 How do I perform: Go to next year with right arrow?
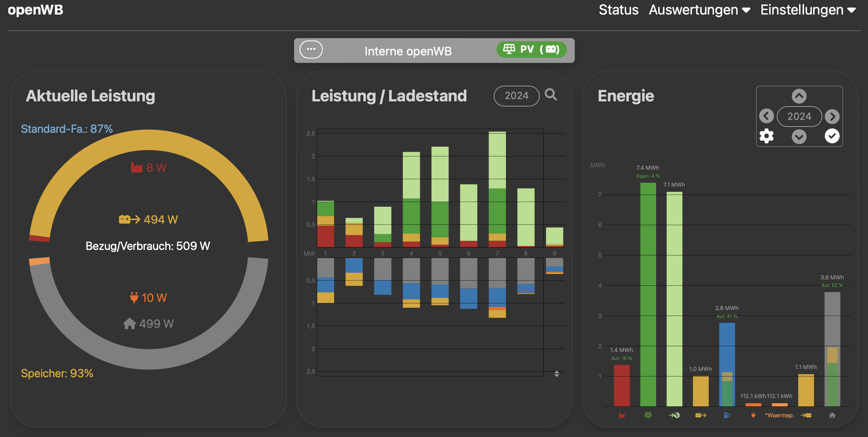click(x=832, y=116)
